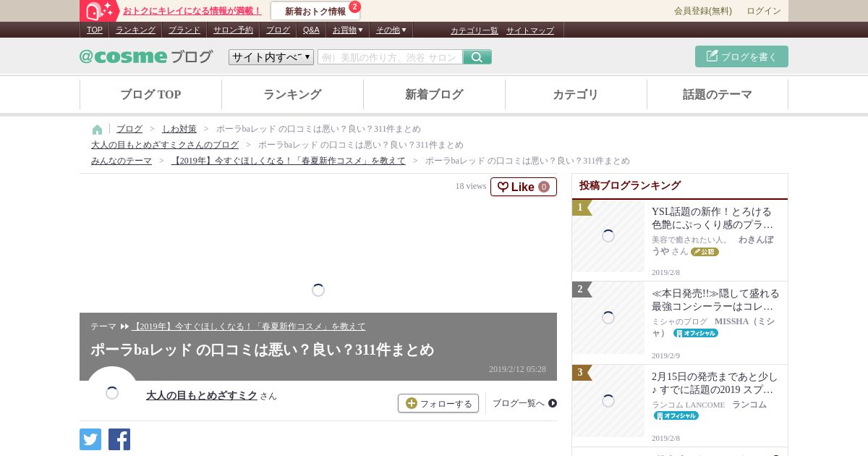Click the 18 views counter text
Image resolution: width=868 pixels, height=456 pixels.
point(471,186)
